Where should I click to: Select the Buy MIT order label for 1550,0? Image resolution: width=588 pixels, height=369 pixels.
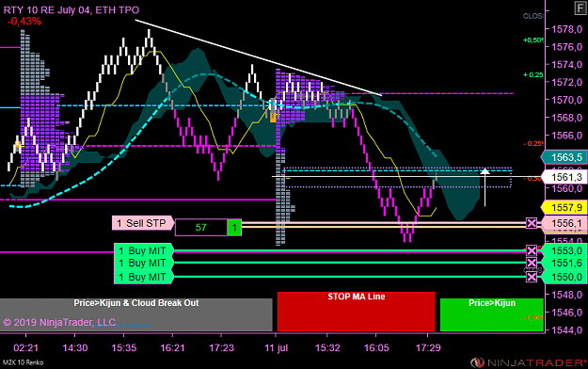click(144, 277)
